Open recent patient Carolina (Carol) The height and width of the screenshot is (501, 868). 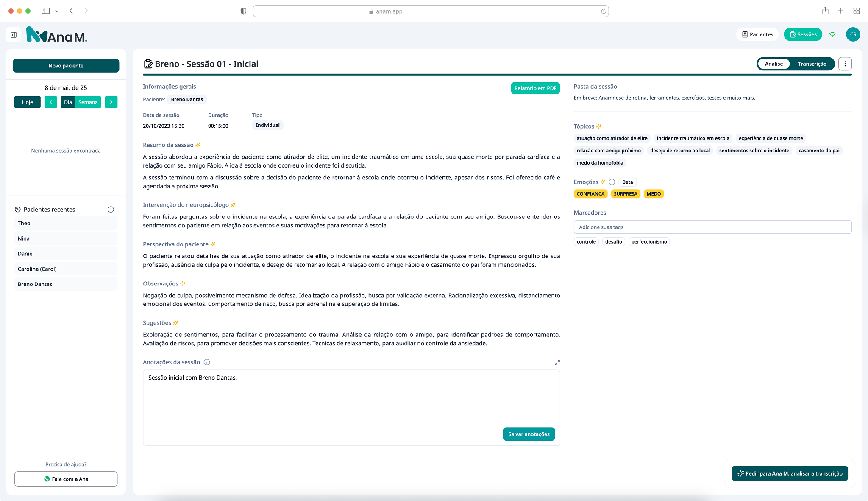pyautogui.click(x=66, y=269)
